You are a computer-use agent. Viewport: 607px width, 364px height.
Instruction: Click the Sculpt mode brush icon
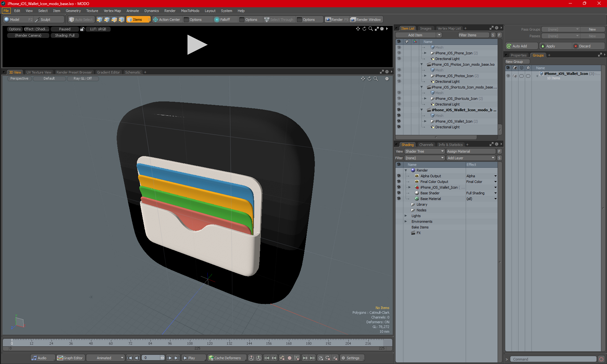[x=37, y=20]
